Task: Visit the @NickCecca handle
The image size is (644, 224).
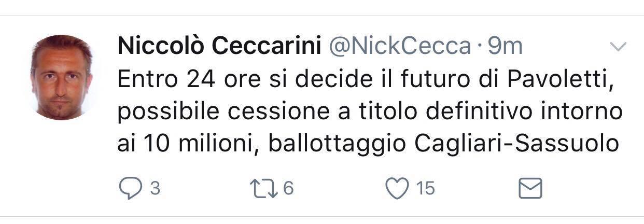Action: pyautogui.click(x=400, y=47)
